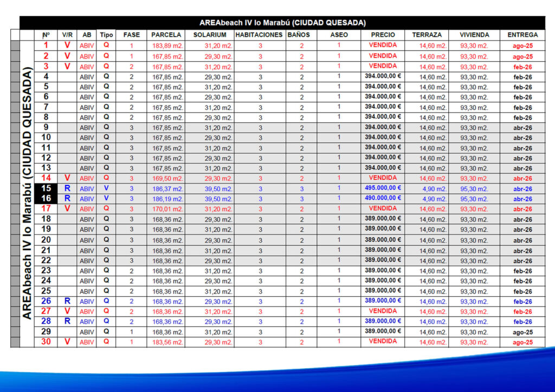Viewport: 555px width, 392px height.
Task: Select highlighted row number 15 cell
Action: (46, 188)
